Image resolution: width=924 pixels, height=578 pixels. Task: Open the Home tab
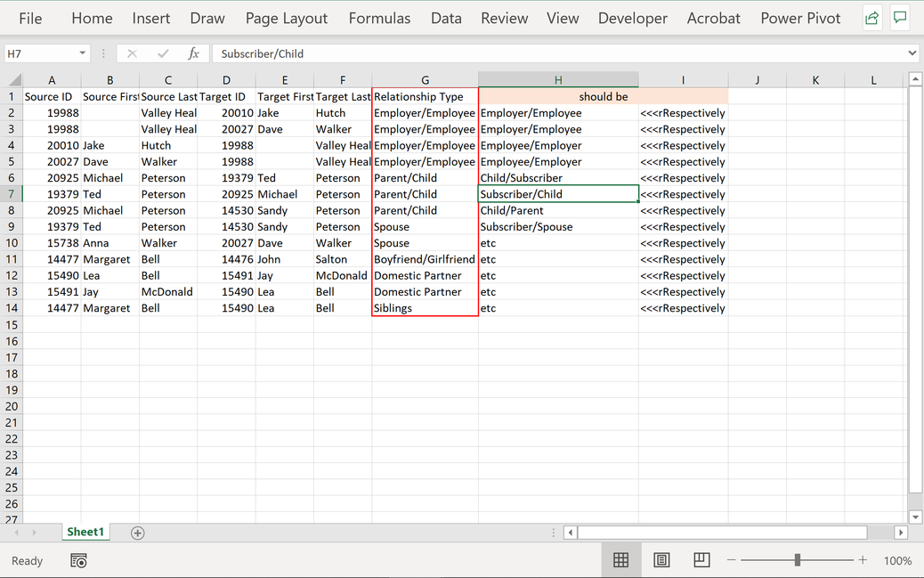coord(92,19)
